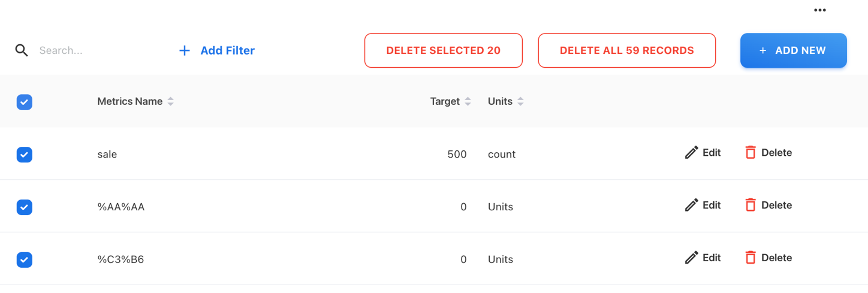Click pencil edit icon for %AA%AA row
The width and height of the screenshot is (868, 293).
(x=691, y=206)
